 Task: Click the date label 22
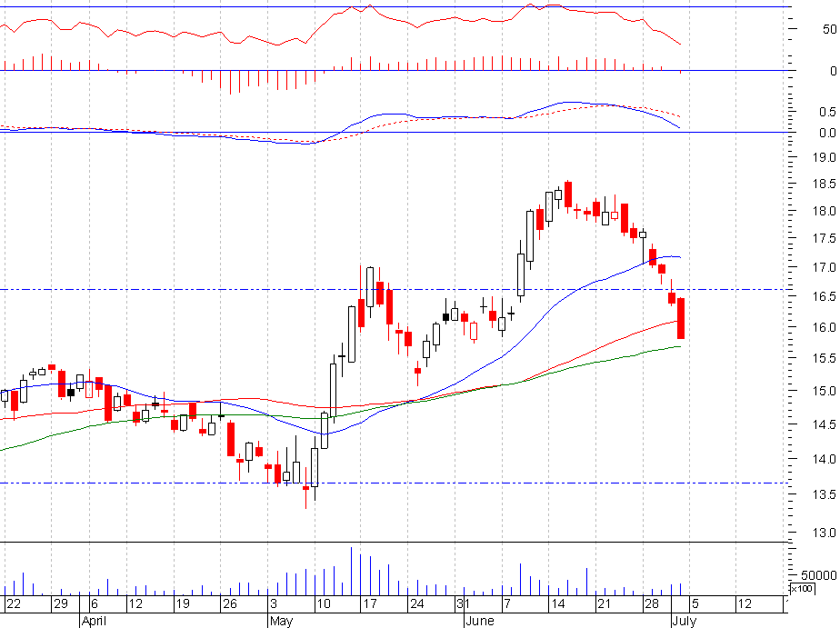(14, 603)
